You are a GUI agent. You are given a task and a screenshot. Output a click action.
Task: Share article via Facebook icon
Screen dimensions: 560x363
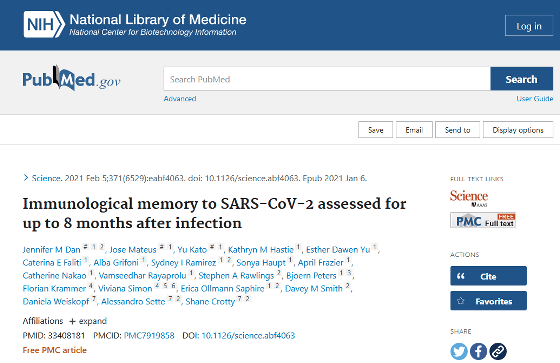[478, 351]
